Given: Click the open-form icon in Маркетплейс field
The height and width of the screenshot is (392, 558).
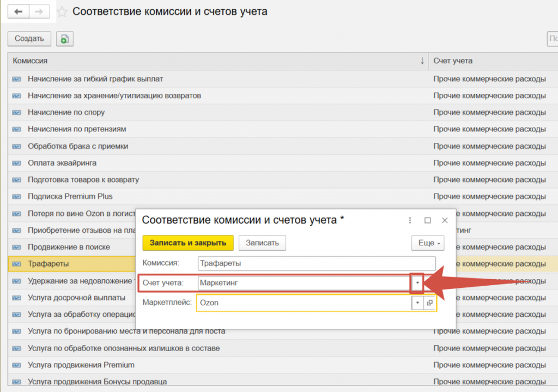Looking at the screenshot, I should 429,303.
